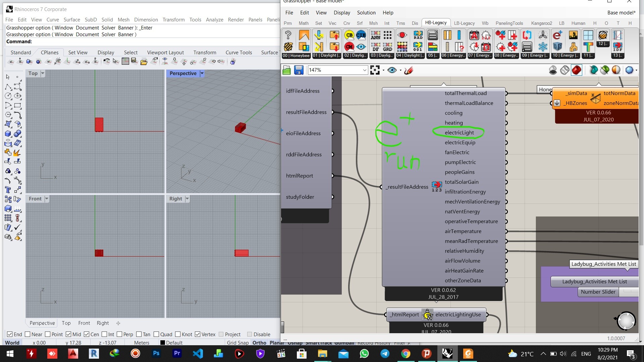Click the blue snowflake icon in Energy ribbon
This screenshot has width=644, height=362.
(x=542, y=47)
